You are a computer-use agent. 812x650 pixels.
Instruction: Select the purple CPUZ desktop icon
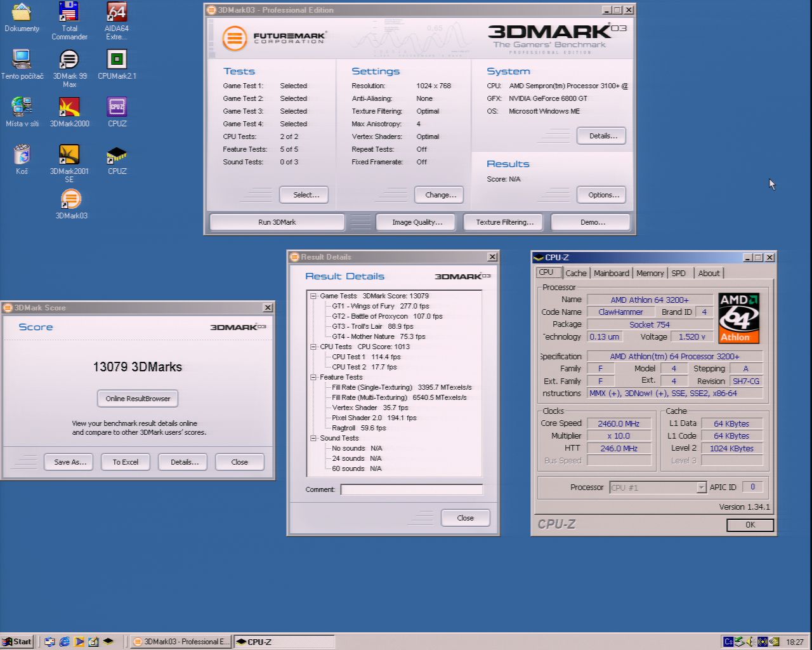(x=117, y=112)
